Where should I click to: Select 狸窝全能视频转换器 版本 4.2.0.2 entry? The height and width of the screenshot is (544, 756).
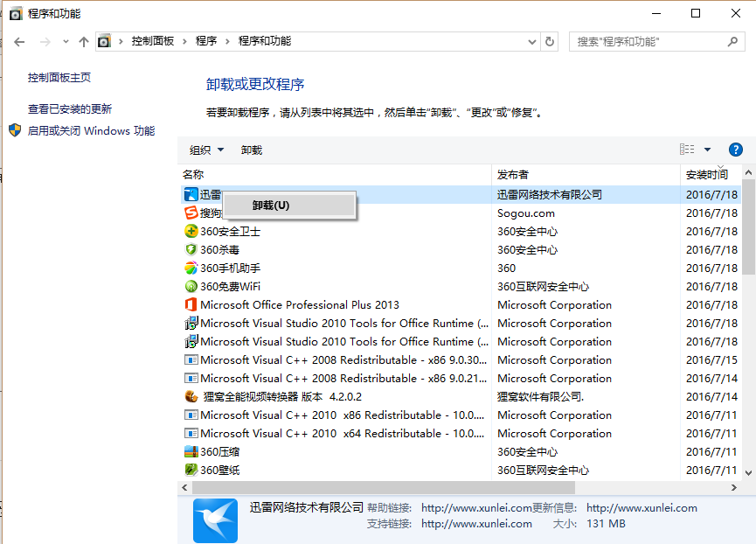282,396
